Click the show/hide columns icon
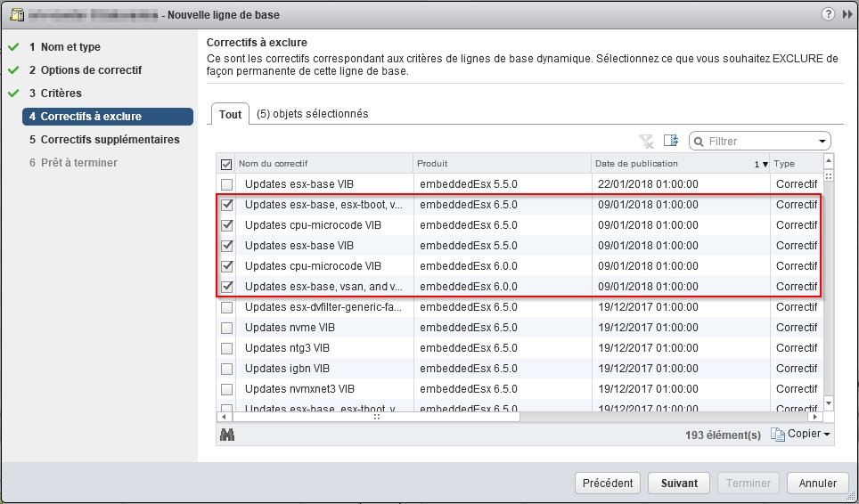 (671, 141)
